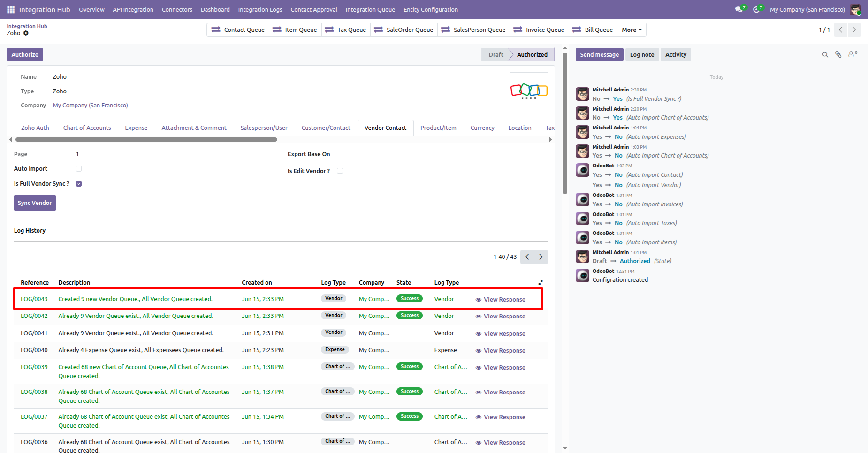Screen dimensions: 868x453
Task: View Response for LOG/0039
Action: tap(501, 368)
